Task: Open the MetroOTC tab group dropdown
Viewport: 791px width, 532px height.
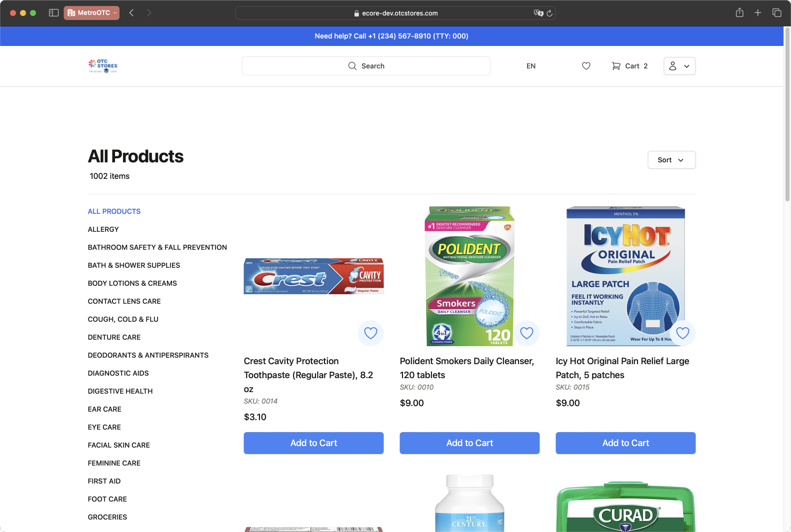Action: (91, 13)
